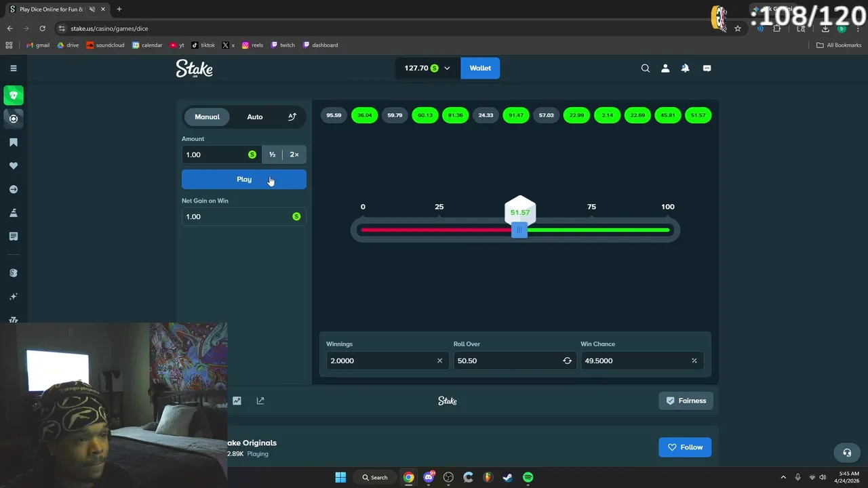Open past roll result 95.59

pos(334,115)
